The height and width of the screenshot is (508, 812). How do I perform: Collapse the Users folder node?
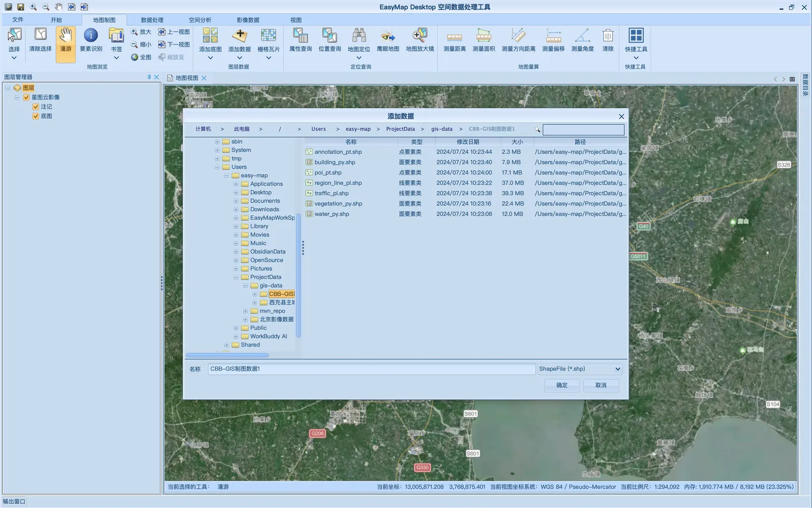(217, 167)
